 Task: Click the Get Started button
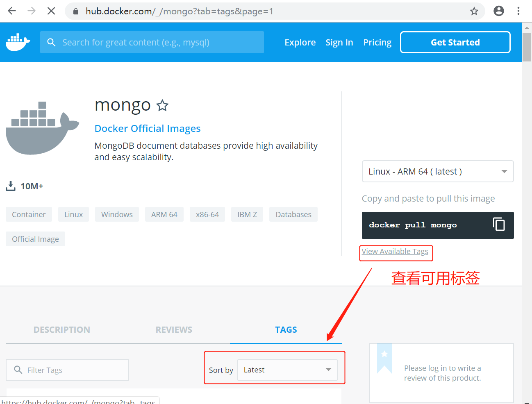455,42
